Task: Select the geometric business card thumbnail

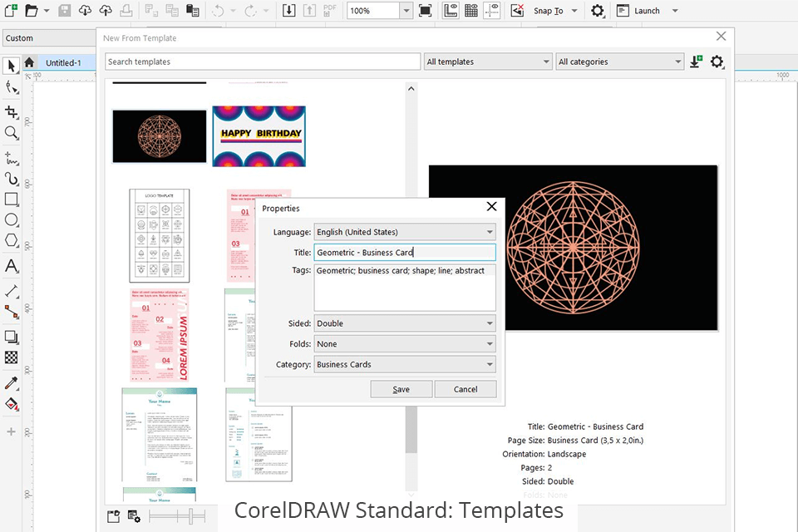Action: click(x=160, y=136)
